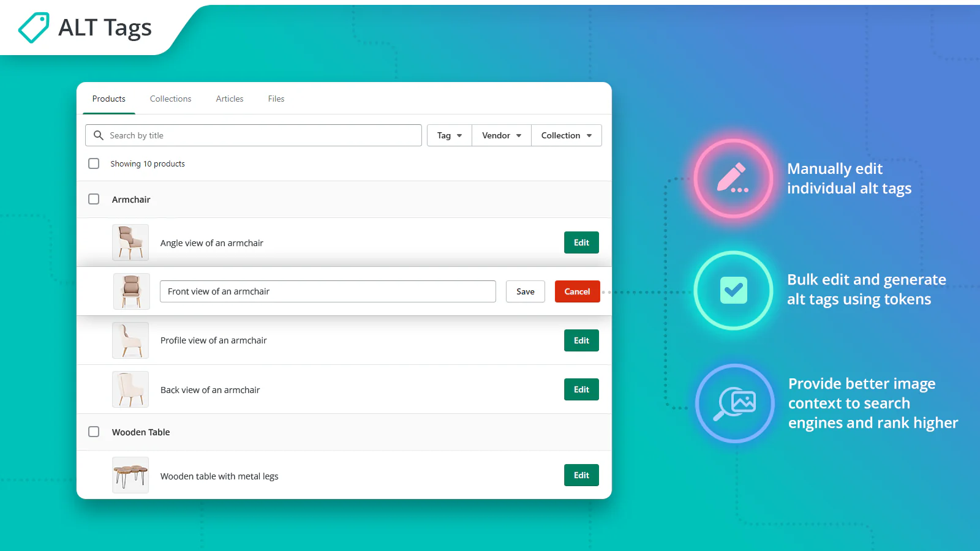
Task: Check the Armchair product checkbox
Action: point(94,199)
